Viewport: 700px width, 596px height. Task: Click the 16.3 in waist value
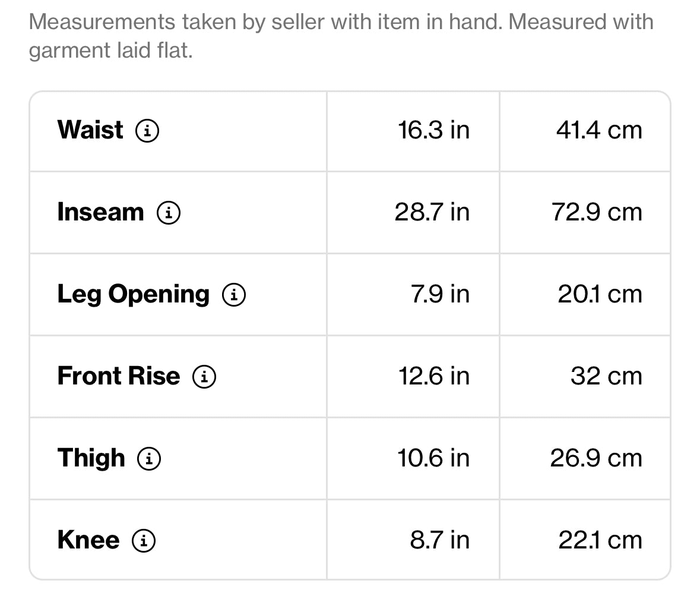433,130
